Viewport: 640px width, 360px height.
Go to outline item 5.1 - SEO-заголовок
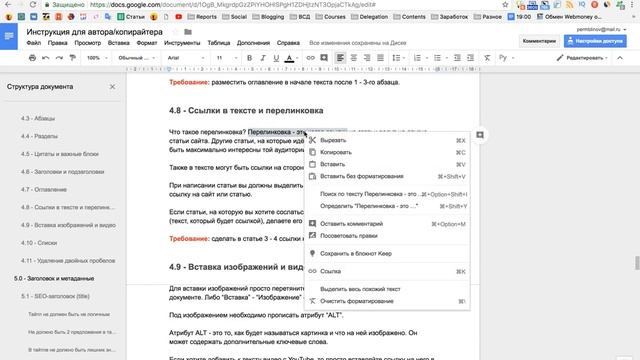55,296
